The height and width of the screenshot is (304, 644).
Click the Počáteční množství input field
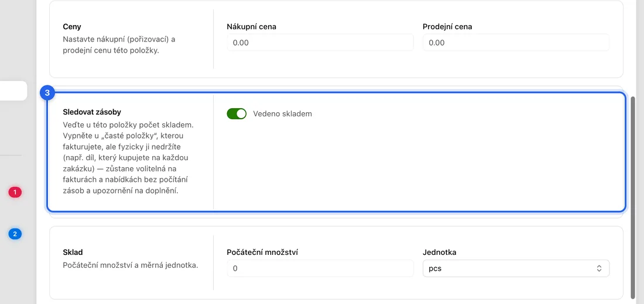coord(320,268)
